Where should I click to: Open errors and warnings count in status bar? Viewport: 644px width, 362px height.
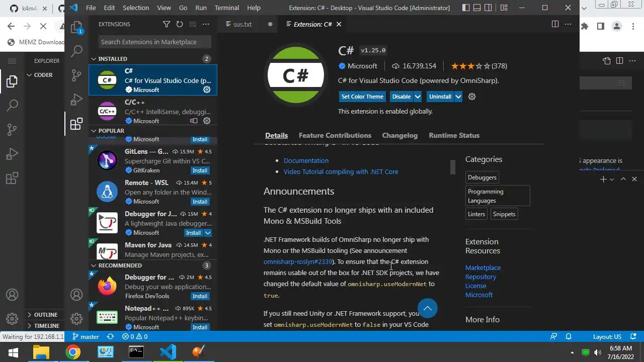(135, 336)
